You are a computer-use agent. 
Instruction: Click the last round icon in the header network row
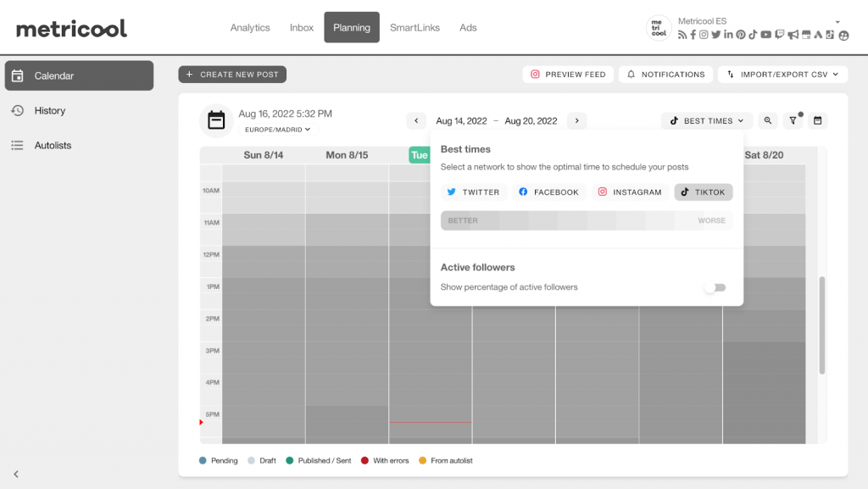(x=843, y=36)
